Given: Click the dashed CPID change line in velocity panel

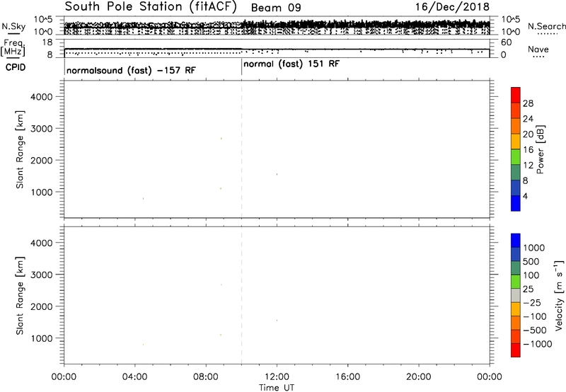Looking at the screenshot, I should coord(241,294).
